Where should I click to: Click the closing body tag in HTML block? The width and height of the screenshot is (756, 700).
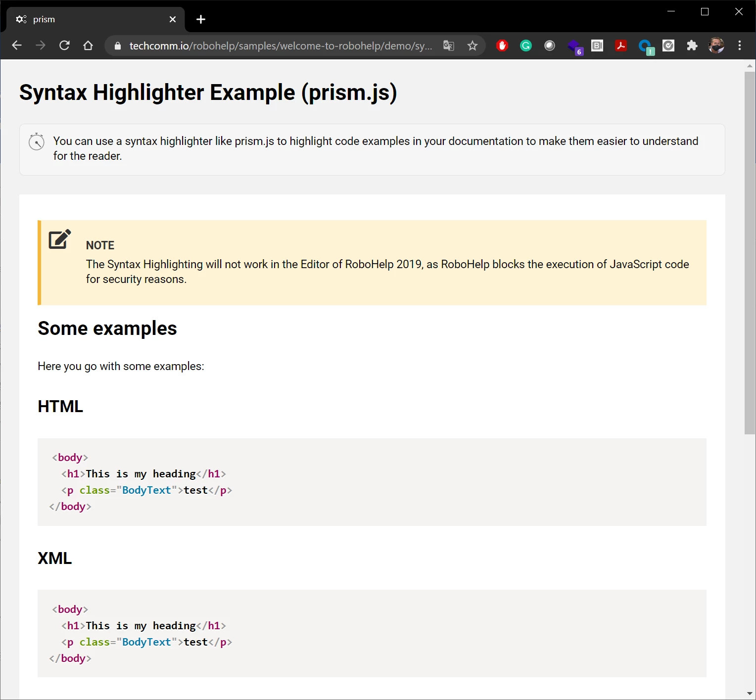70,507
